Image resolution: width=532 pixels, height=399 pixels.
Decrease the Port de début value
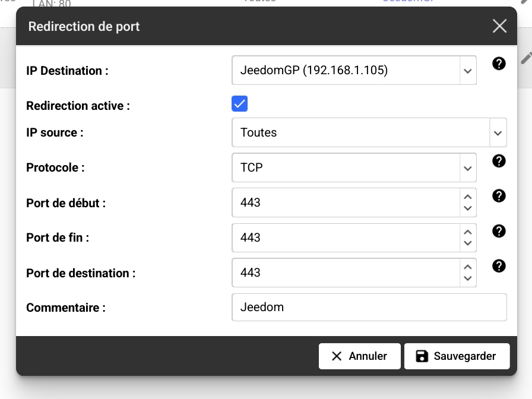(x=468, y=208)
